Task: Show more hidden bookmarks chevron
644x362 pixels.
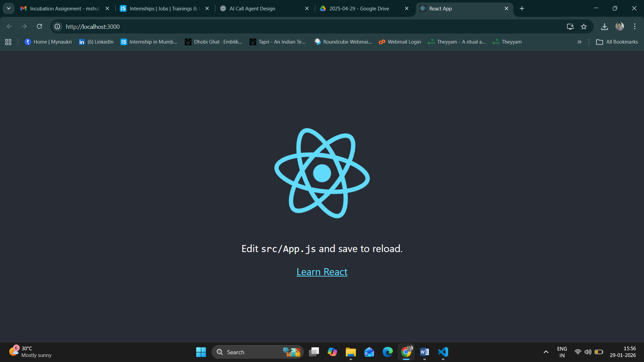Action: [x=579, y=42]
